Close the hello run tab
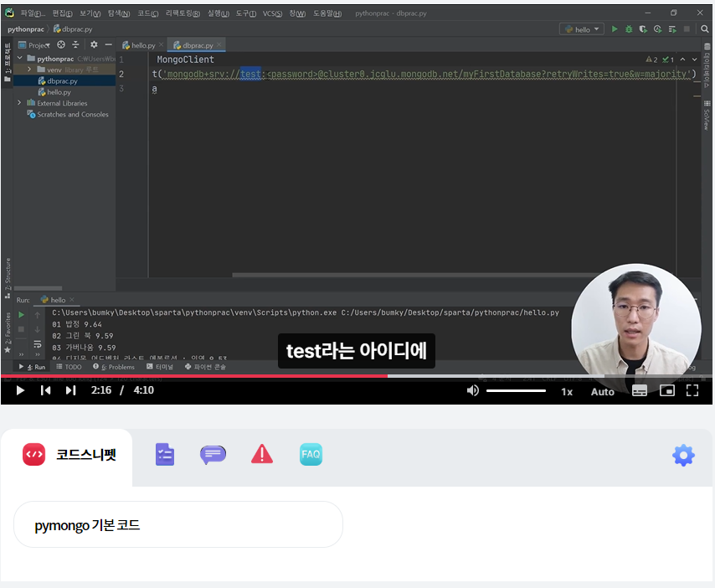Screen dimensions: 715x588 click(72, 300)
